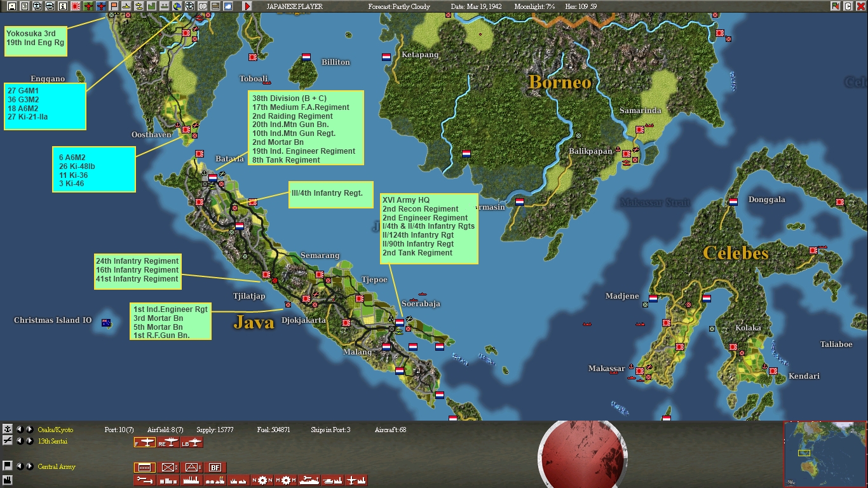Toggle the LB level bomber filter
The image size is (868, 488).
click(x=192, y=442)
